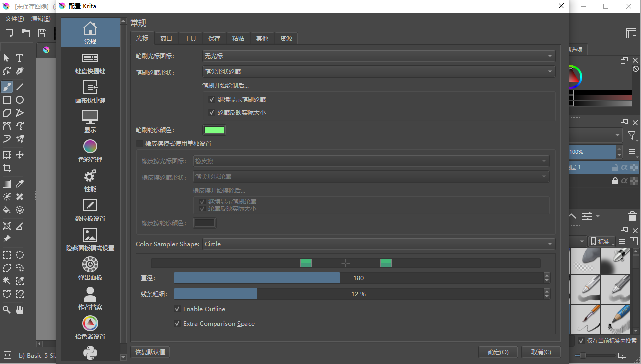The width and height of the screenshot is (641, 364).
Task: Open the 画布快捷键 settings page
Action: [x=90, y=92]
